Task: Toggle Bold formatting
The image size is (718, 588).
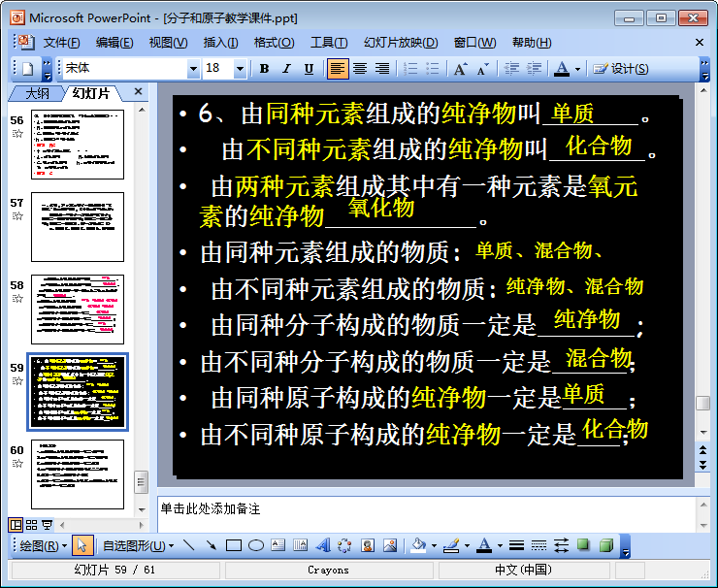Action: pyautogui.click(x=264, y=69)
